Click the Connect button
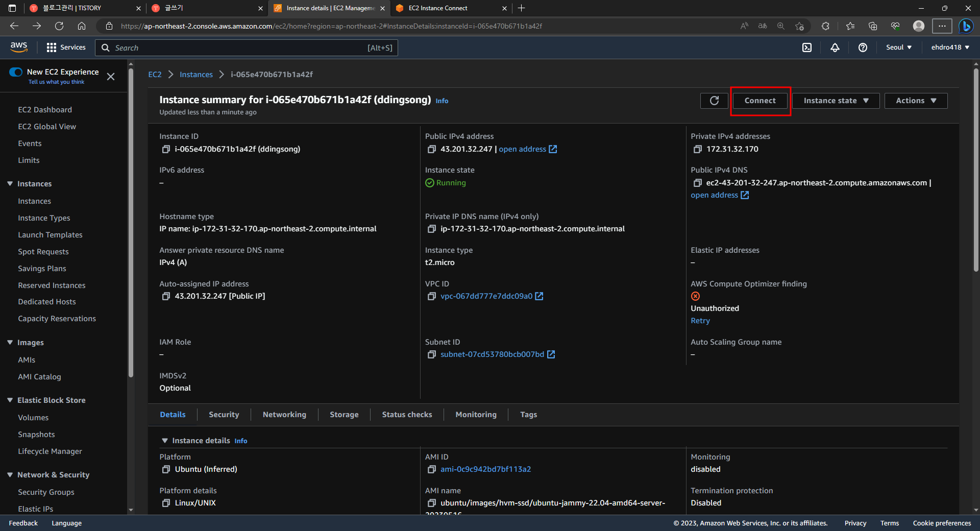 tap(760, 101)
